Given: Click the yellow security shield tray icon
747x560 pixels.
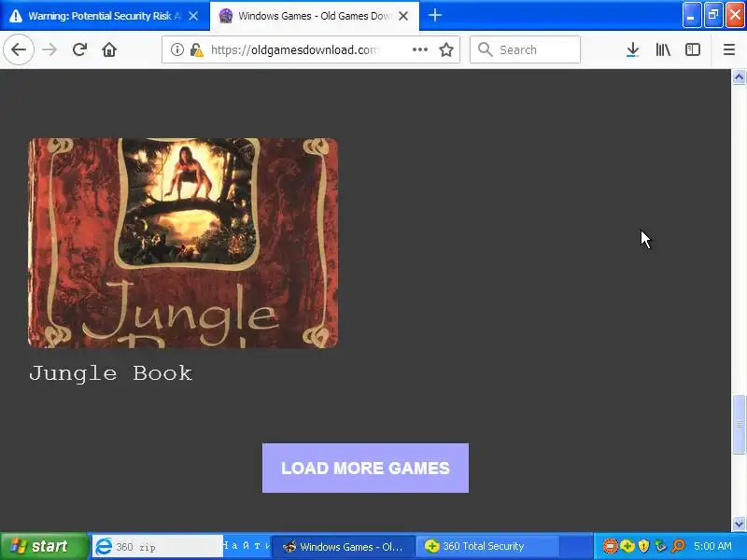Looking at the screenshot, I should [x=643, y=546].
